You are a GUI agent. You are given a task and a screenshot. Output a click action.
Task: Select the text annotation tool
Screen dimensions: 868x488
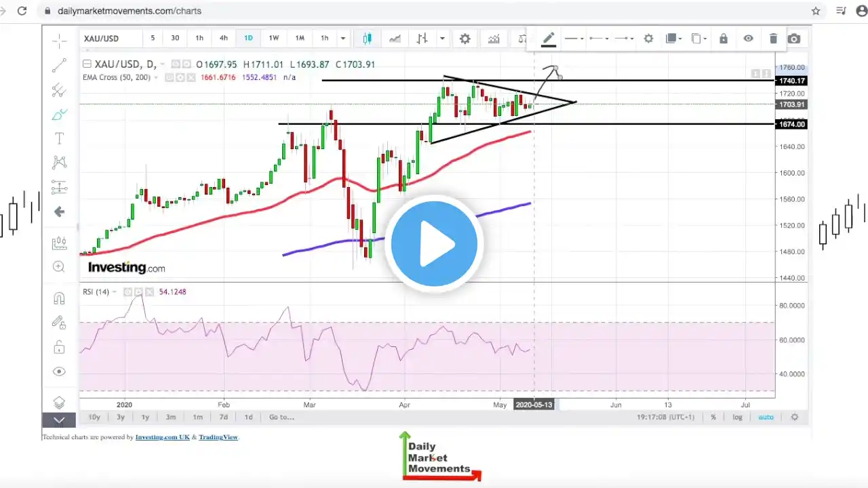59,138
